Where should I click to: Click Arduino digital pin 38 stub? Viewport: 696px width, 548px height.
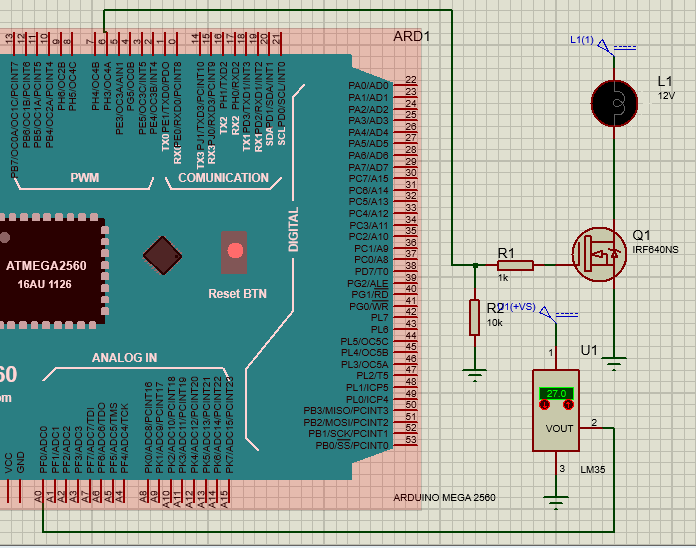click(405, 271)
